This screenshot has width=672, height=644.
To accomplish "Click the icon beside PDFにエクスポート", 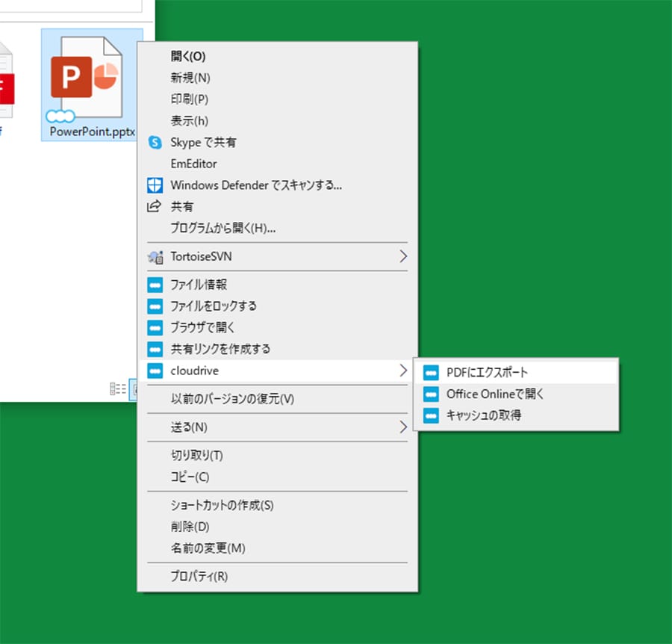I will [431, 373].
